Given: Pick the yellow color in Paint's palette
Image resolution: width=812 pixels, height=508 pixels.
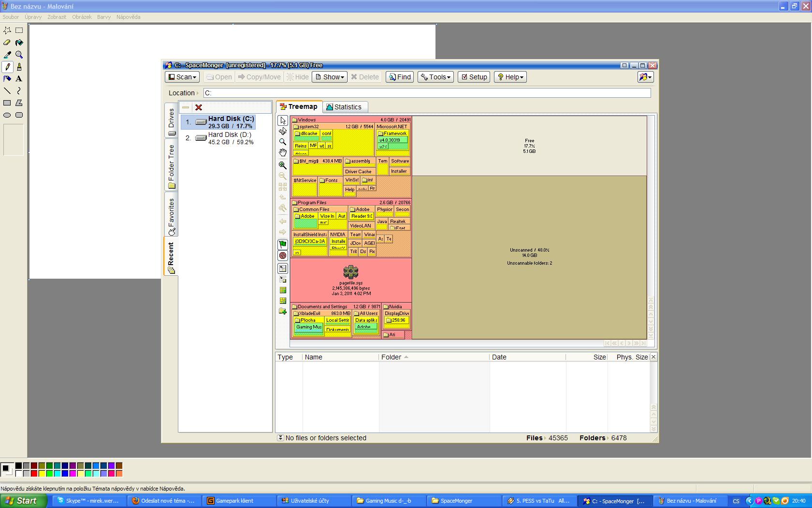Looking at the screenshot, I should click(42, 473).
